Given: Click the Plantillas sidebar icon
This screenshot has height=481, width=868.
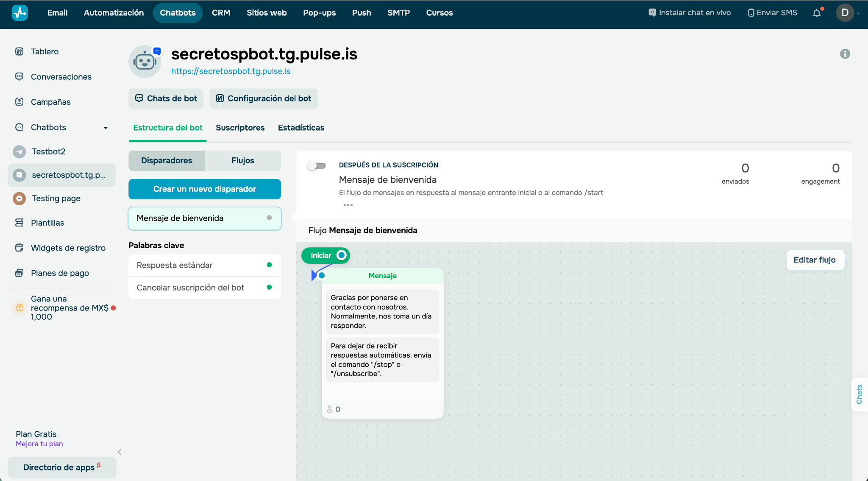Looking at the screenshot, I should (19, 223).
